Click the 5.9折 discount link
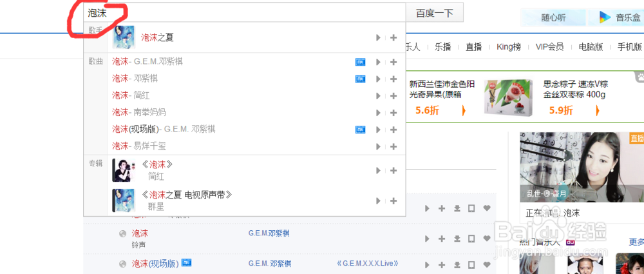Viewport: 644px width, 274px height. (x=561, y=110)
